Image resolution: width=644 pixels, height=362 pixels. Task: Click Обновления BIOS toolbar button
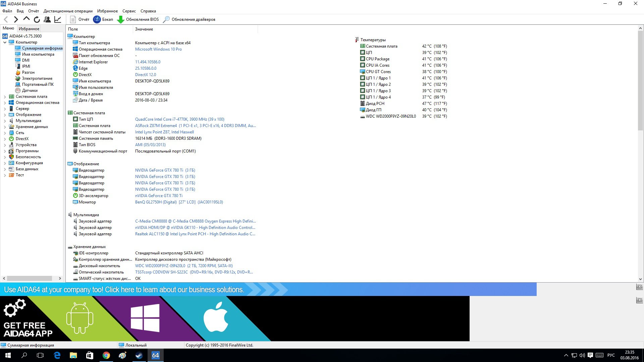tap(138, 19)
